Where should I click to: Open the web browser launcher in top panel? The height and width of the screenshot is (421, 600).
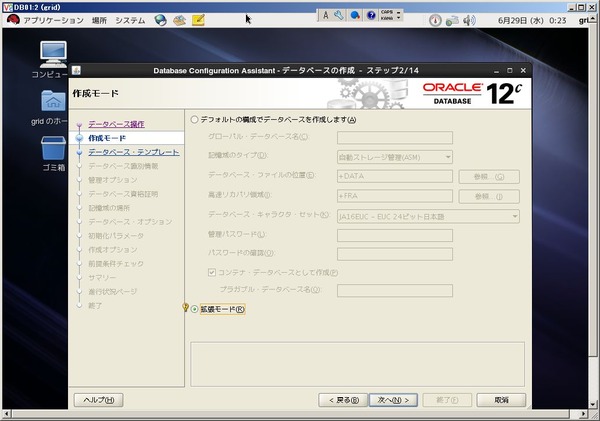point(160,20)
